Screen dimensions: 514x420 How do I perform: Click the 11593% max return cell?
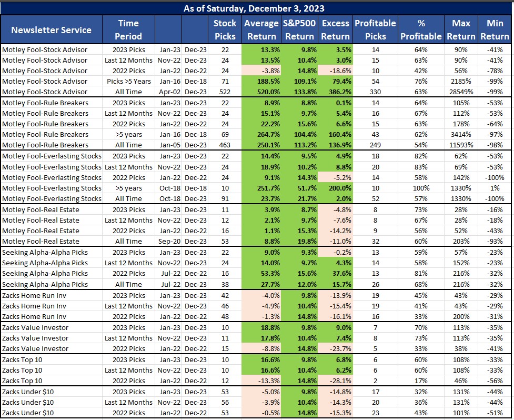(x=461, y=145)
